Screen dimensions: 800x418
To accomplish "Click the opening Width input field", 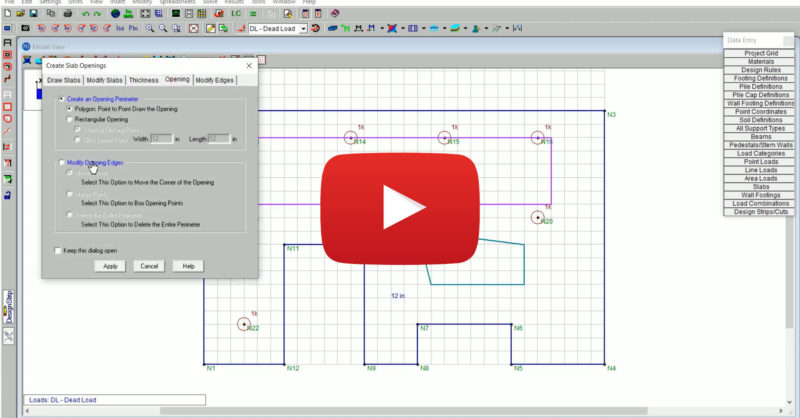I will pos(160,139).
